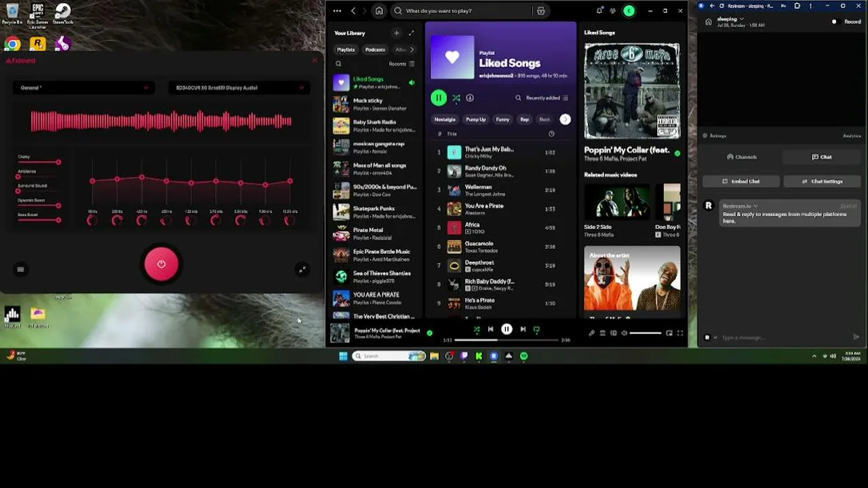Filter Liked Songs by Funny chip
Image resolution: width=868 pixels, height=488 pixels.
click(x=502, y=119)
